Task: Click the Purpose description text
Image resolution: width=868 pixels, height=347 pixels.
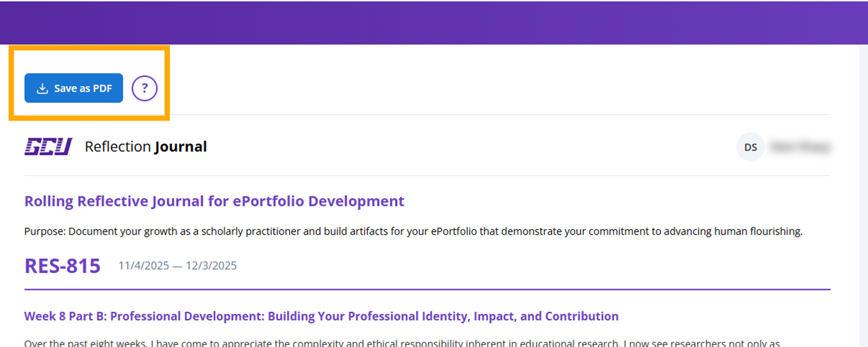Action: pyautogui.click(x=413, y=231)
